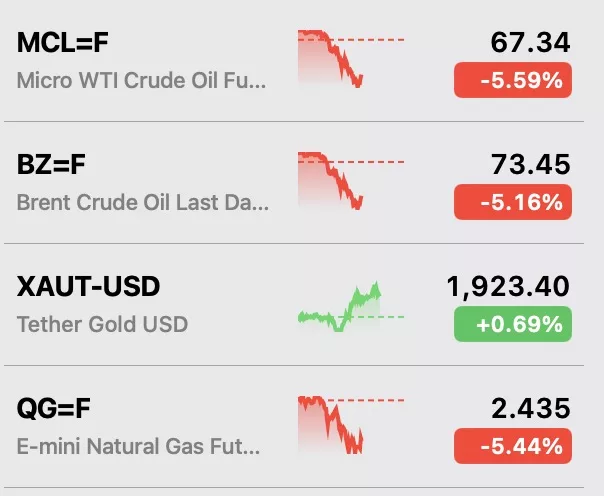The image size is (604, 496).
Task: Toggle the -5.44% change badge
Action: 513,446
